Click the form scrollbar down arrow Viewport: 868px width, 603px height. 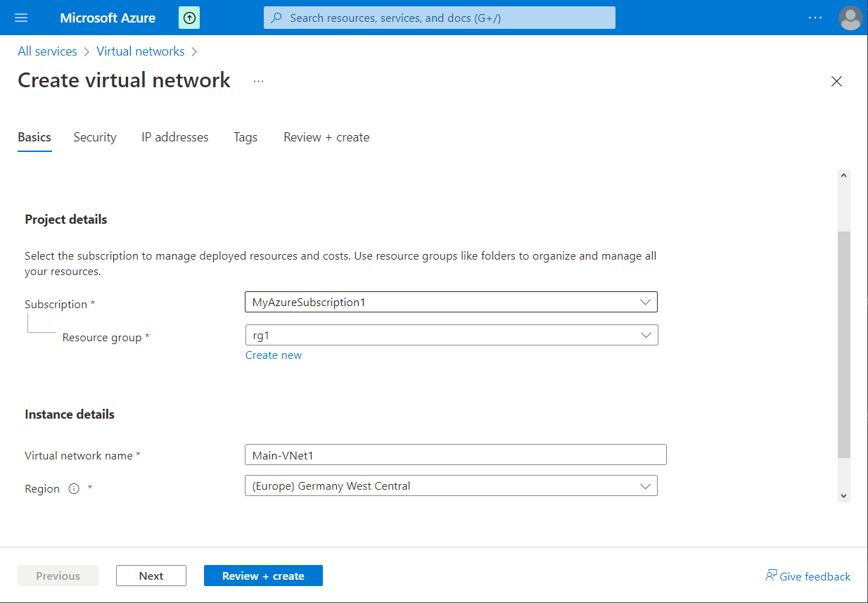coord(844,495)
